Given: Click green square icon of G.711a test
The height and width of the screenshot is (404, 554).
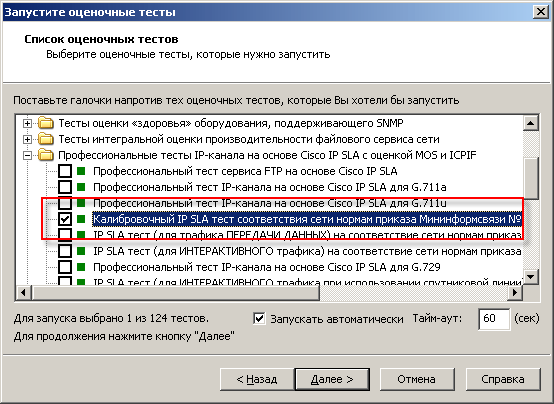Looking at the screenshot, I should click(x=81, y=187).
